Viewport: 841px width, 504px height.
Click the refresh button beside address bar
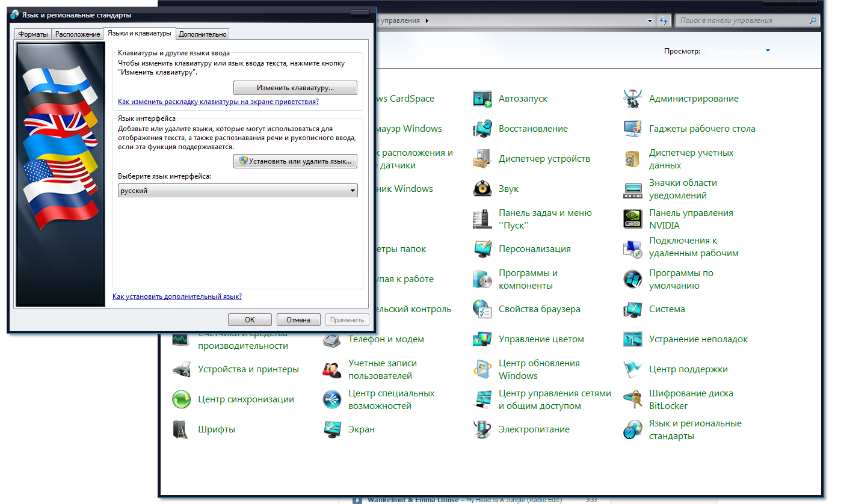(664, 20)
